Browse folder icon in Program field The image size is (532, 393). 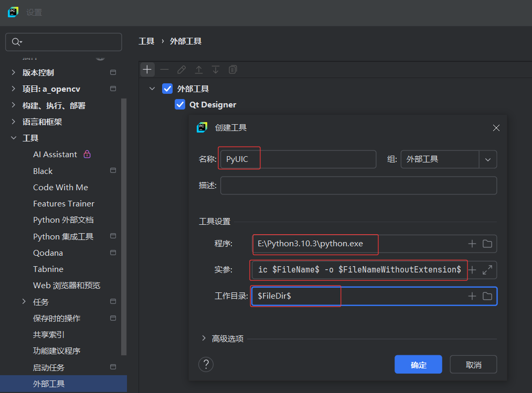(x=487, y=244)
